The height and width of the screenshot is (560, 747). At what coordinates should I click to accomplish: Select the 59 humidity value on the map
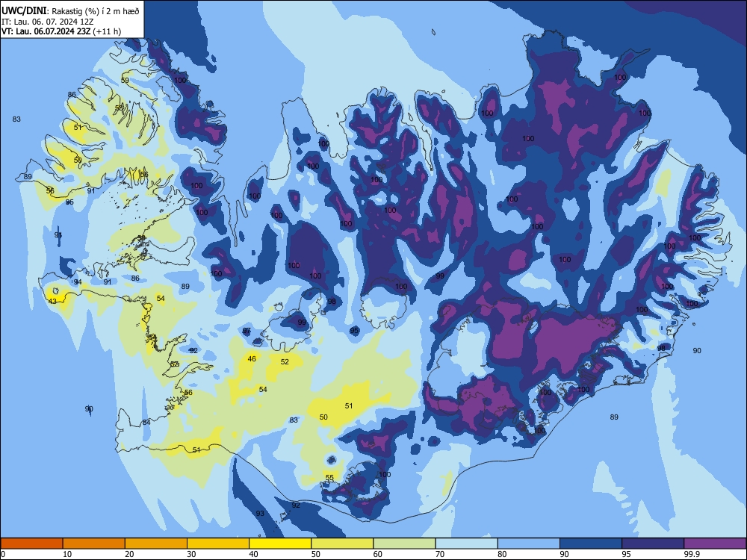pos(125,80)
